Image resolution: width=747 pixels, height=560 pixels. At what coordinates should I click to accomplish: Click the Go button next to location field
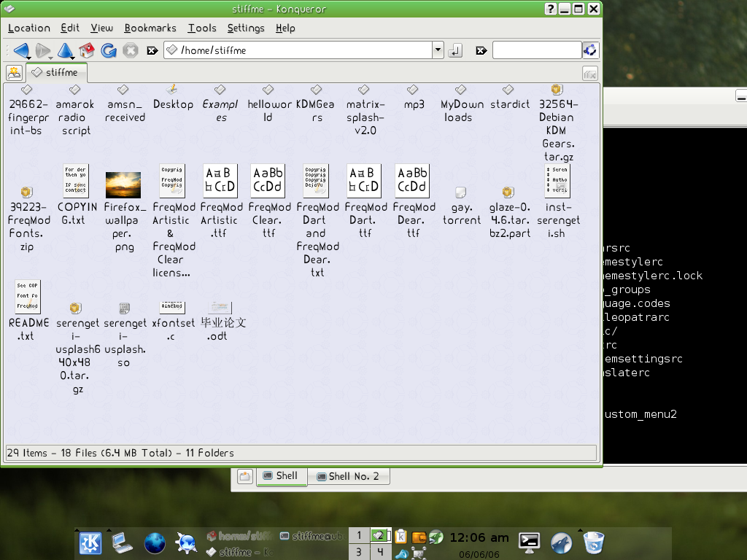pos(455,50)
